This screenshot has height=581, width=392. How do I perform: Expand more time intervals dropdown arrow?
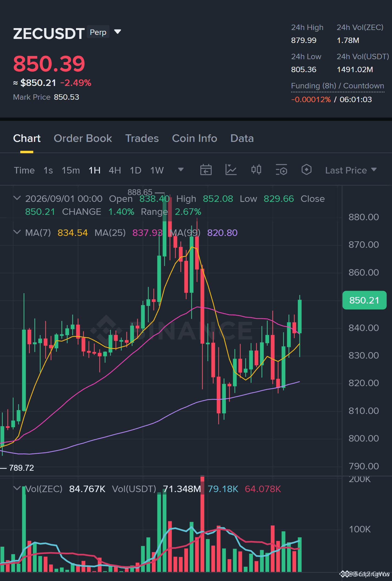tap(181, 169)
